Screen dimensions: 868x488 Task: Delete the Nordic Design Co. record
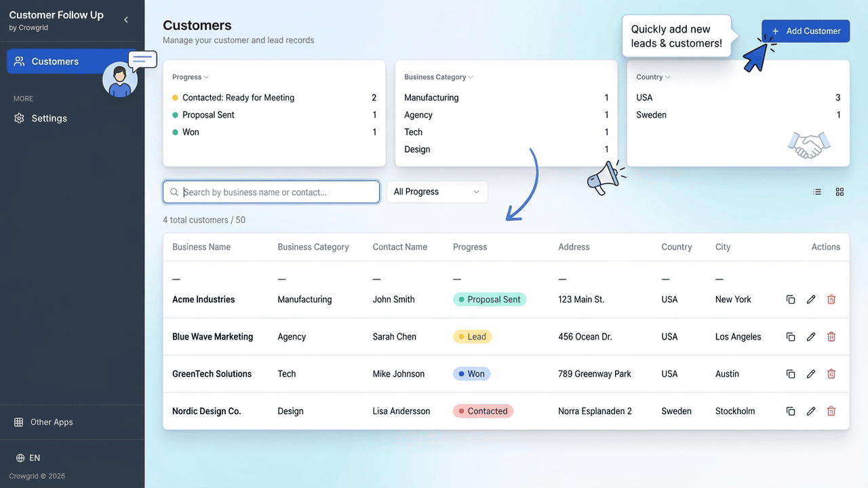point(831,411)
